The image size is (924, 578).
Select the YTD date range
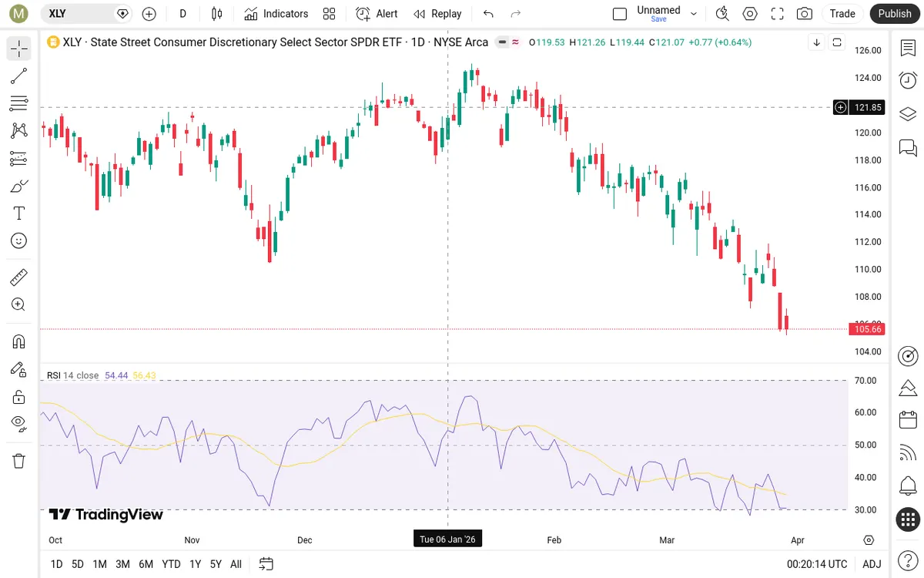click(x=171, y=564)
